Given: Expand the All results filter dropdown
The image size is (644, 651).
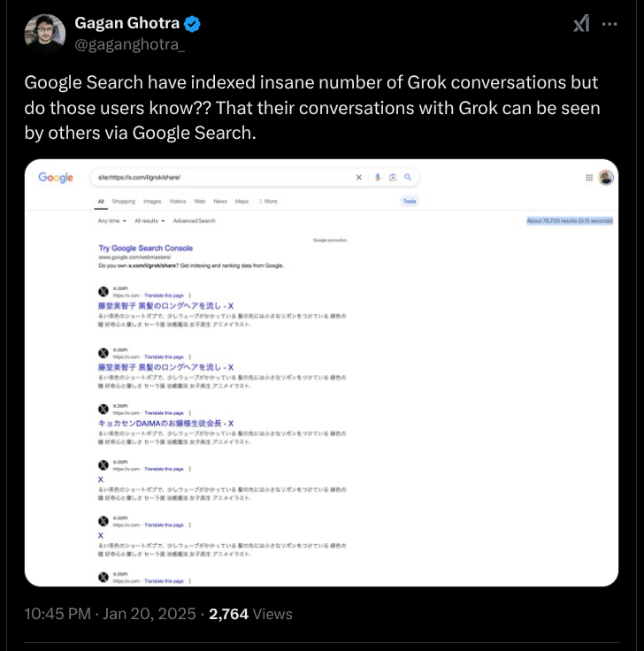Looking at the screenshot, I should (149, 220).
